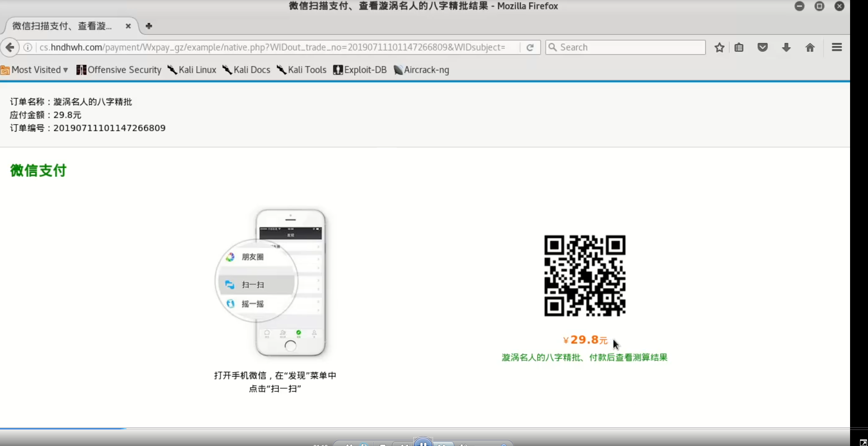The width and height of the screenshot is (868, 446).
Task: Click the 打开手机微信 instruction text
Action: tap(275, 382)
